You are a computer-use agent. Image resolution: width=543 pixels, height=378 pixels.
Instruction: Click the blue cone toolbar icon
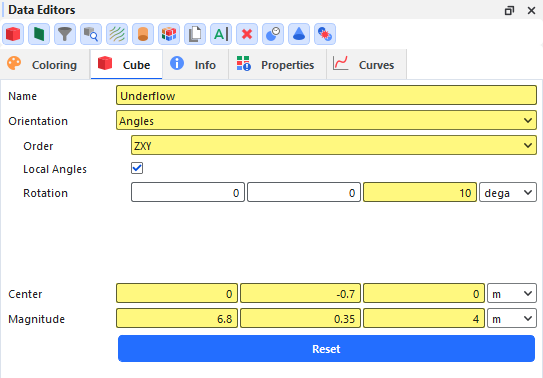(299, 34)
